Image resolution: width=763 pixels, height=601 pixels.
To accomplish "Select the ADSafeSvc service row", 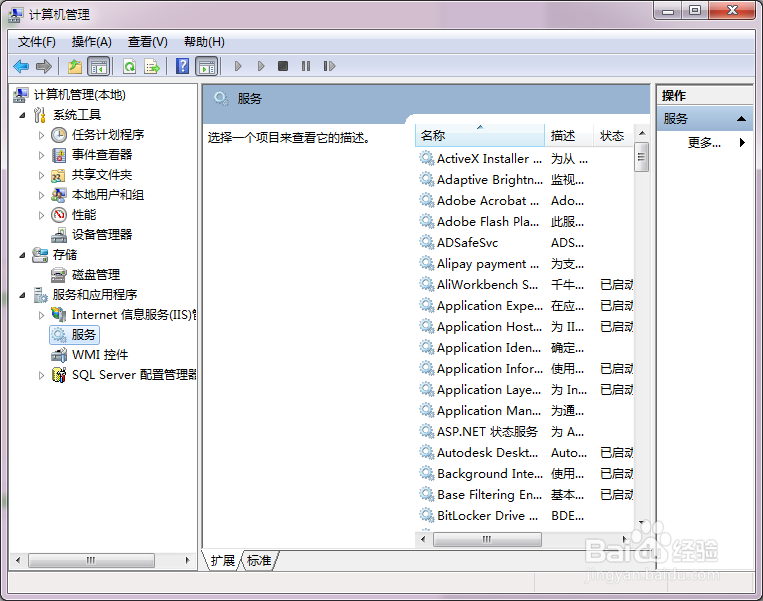I will pyautogui.click(x=525, y=242).
